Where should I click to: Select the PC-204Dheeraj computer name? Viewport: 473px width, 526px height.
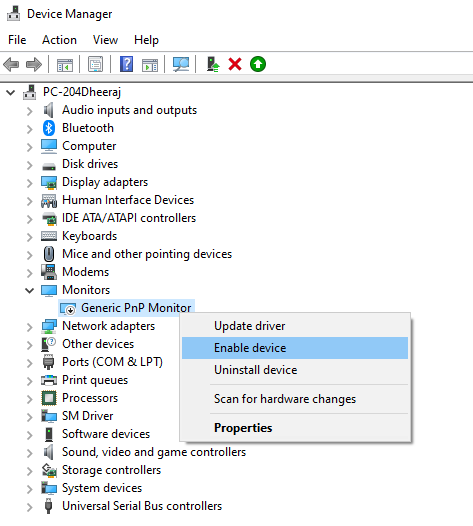pos(82,92)
